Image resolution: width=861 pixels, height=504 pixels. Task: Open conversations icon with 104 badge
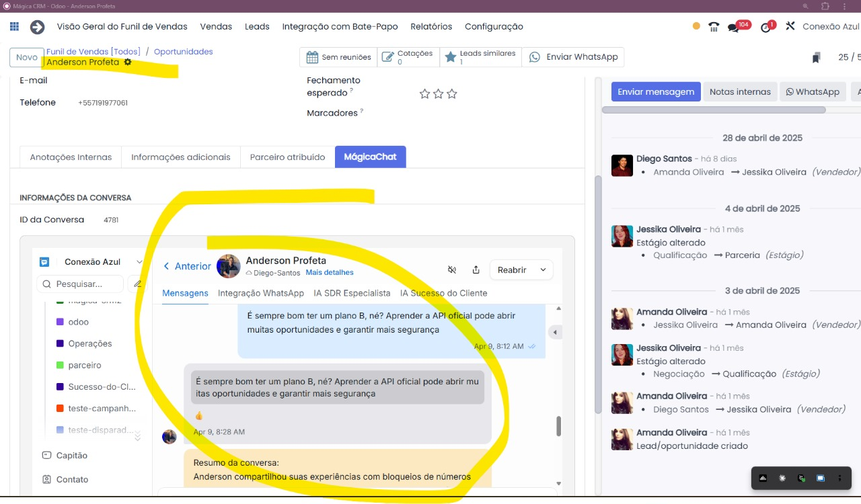734,28
